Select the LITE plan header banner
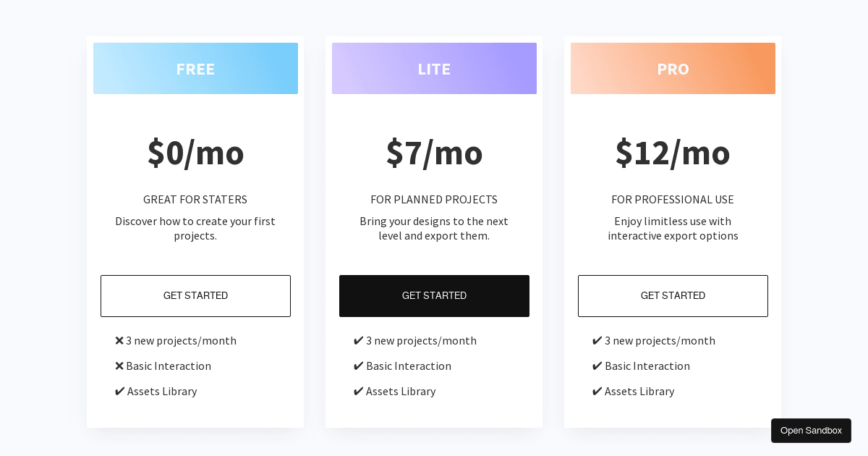 (434, 68)
